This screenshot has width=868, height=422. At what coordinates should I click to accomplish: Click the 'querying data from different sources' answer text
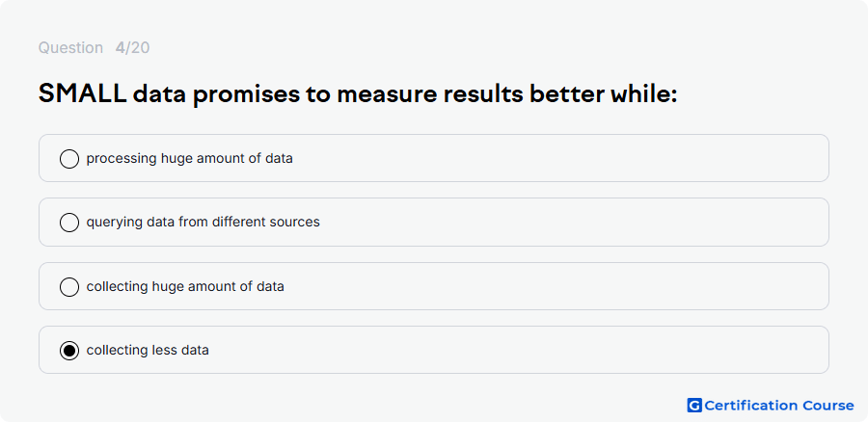(203, 223)
